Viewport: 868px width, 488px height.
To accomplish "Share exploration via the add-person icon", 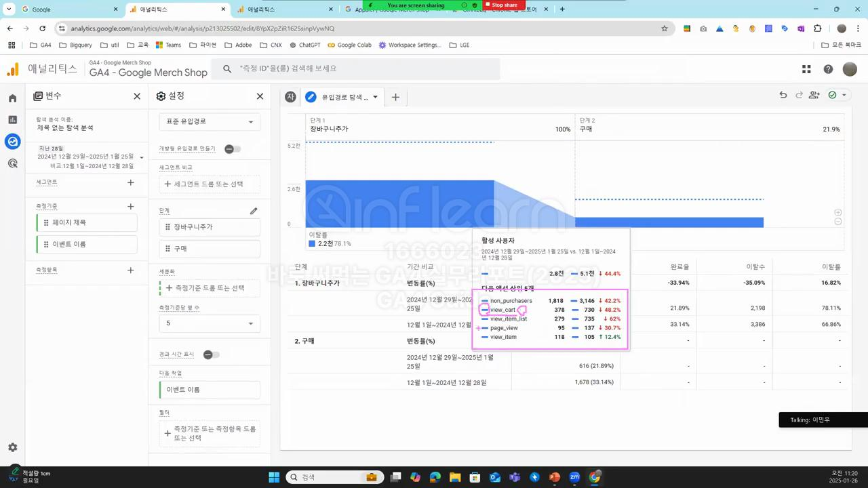I will [x=814, y=96].
